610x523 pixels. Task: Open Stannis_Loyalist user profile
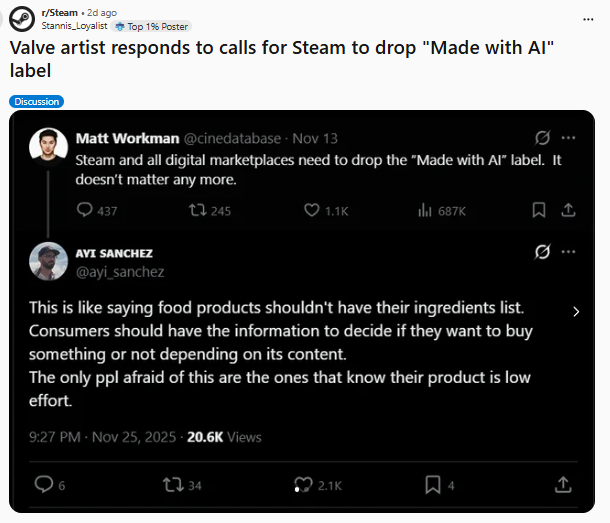click(75, 26)
